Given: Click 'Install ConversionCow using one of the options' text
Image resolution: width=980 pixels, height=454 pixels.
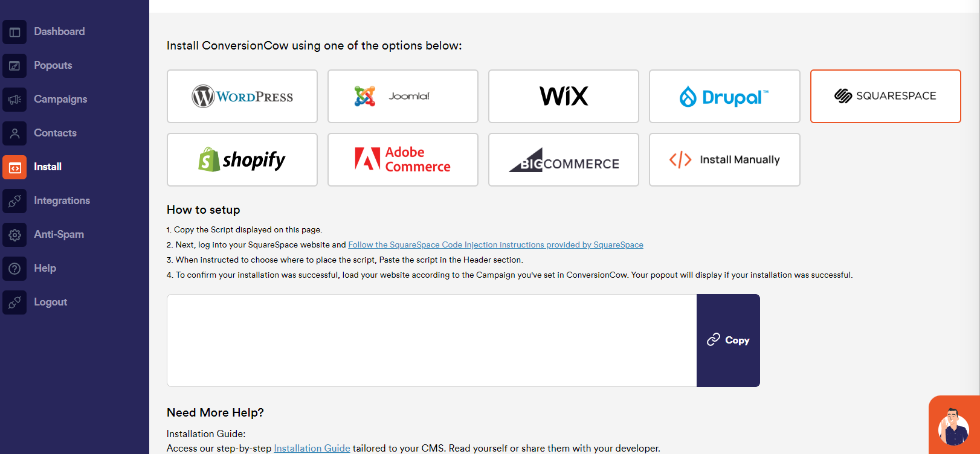Looking at the screenshot, I should click(x=314, y=45).
